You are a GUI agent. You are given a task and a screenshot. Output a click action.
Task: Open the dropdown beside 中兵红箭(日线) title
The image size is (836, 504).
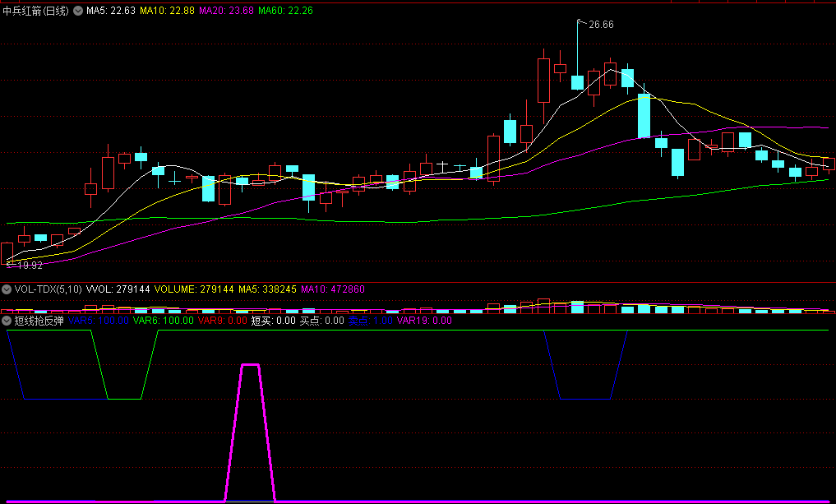pos(78,11)
